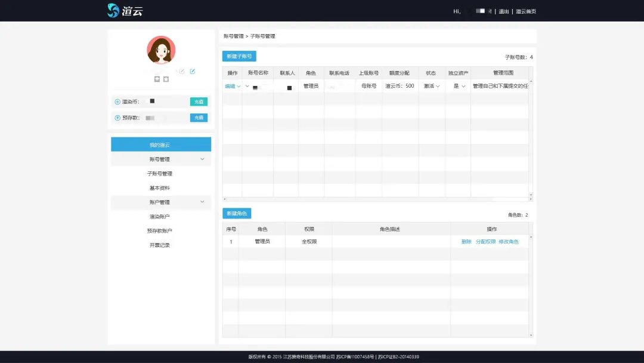The image size is (644, 363).
Task: Click the blue edit pencil icon
Action: [x=193, y=72]
